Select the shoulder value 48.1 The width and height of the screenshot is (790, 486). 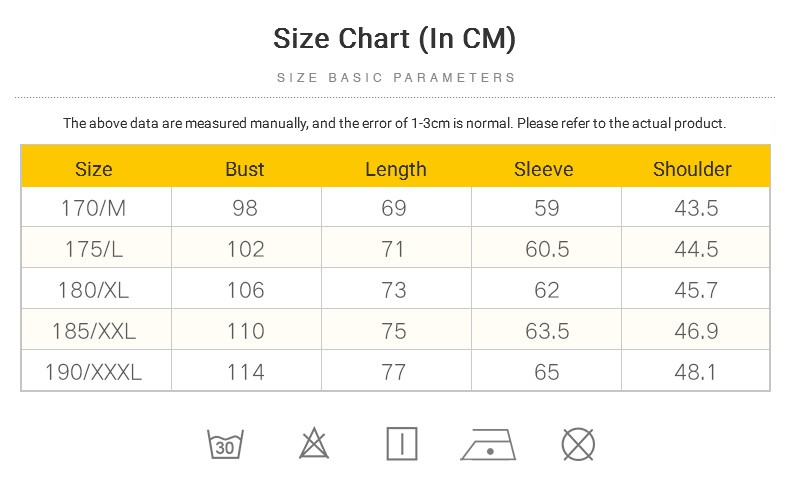coord(695,372)
